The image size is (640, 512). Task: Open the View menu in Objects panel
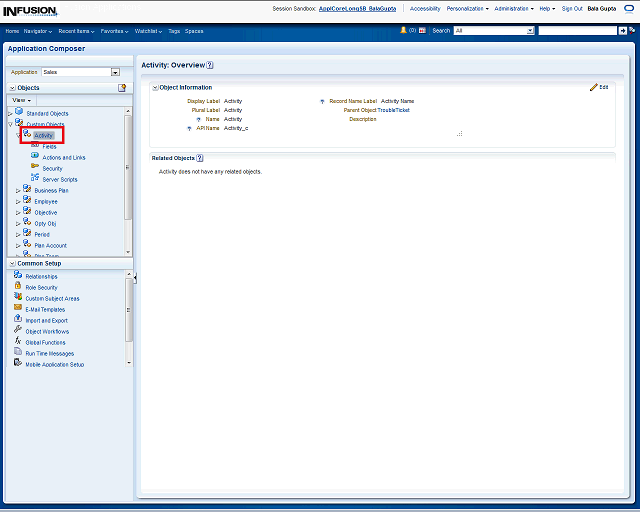click(x=21, y=100)
